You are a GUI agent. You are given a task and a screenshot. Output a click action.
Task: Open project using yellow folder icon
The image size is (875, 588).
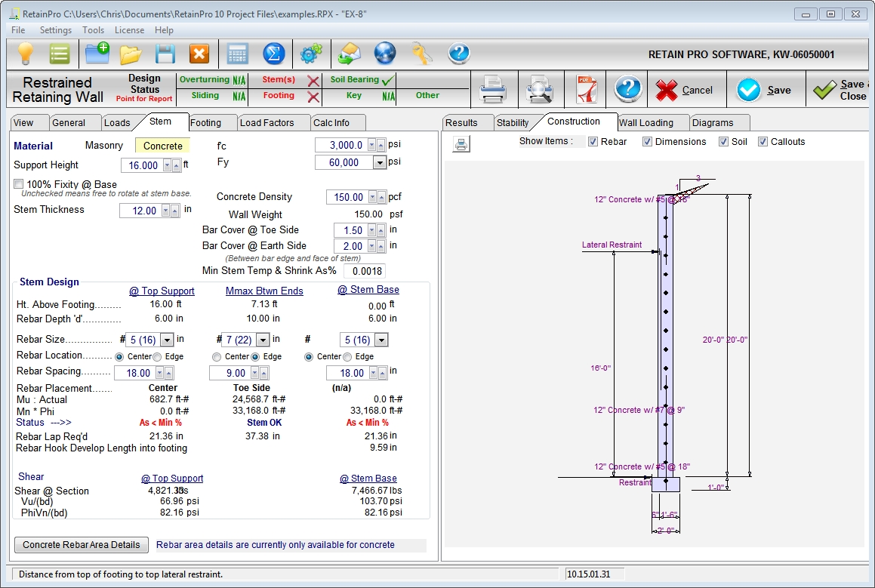point(131,54)
